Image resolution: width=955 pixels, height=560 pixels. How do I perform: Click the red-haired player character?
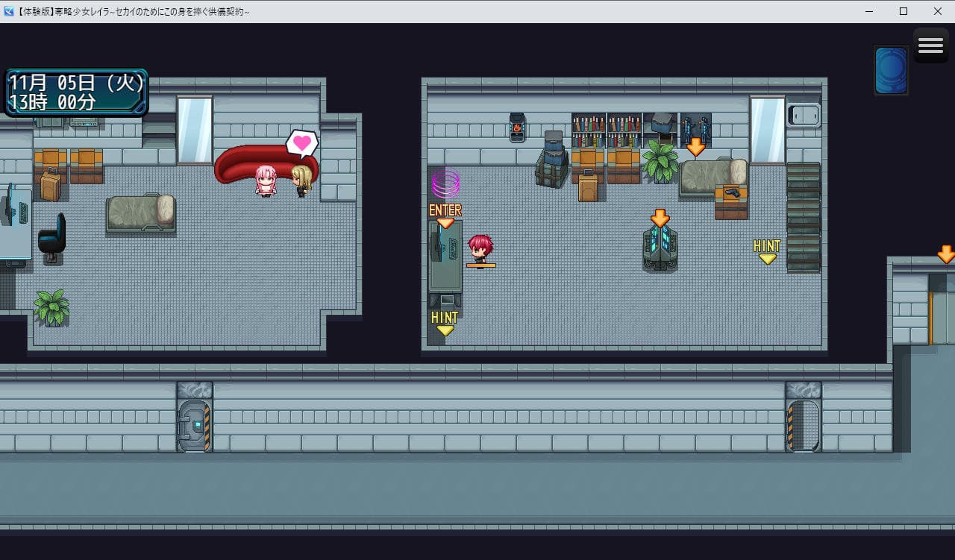(480, 250)
